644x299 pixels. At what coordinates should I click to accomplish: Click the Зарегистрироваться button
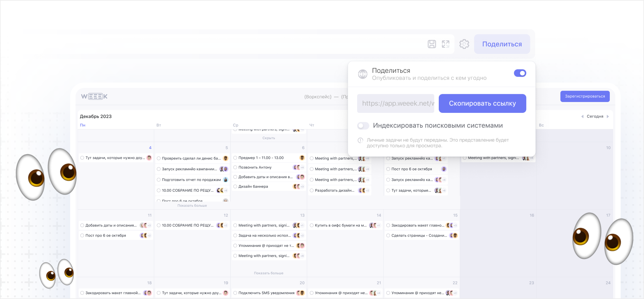[x=585, y=96]
